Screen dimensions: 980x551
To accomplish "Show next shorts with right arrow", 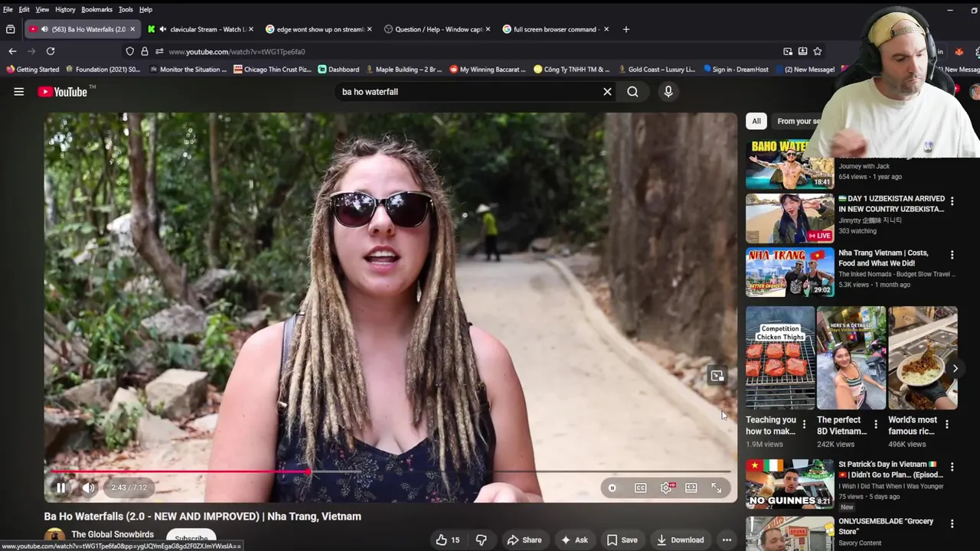I will click(x=955, y=368).
